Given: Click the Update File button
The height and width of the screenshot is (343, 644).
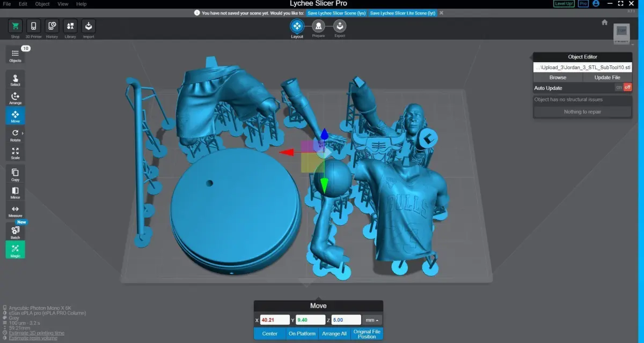Looking at the screenshot, I should click(x=608, y=77).
